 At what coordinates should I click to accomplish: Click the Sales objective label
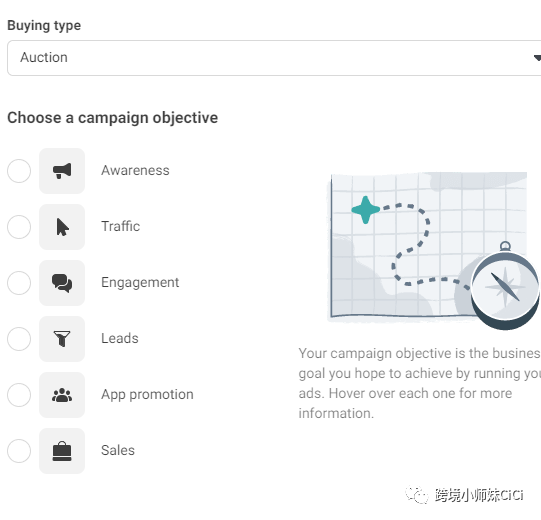pyautogui.click(x=118, y=450)
